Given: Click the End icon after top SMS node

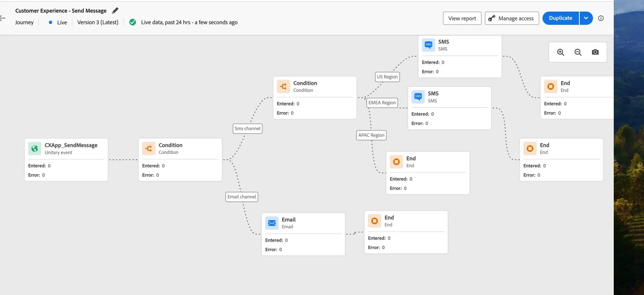Looking at the screenshot, I should coord(551,86).
